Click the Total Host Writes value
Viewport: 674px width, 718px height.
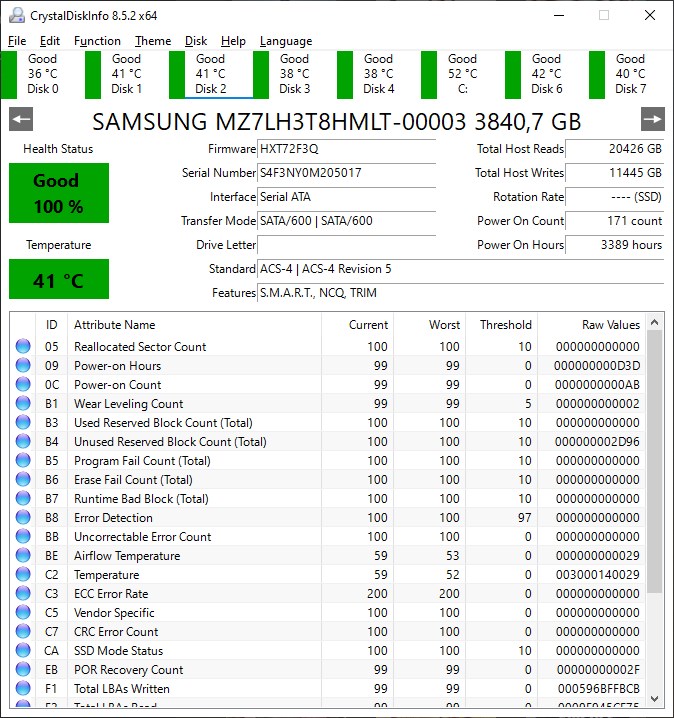614,173
